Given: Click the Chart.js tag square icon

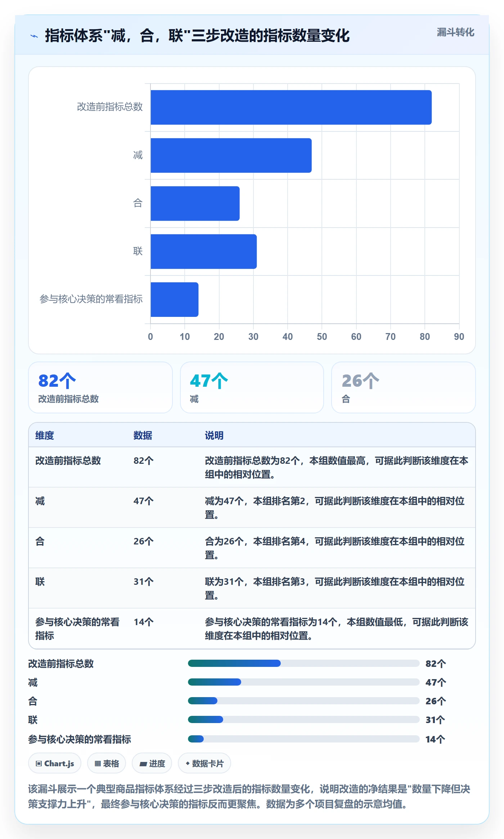Looking at the screenshot, I should click(39, 764).
